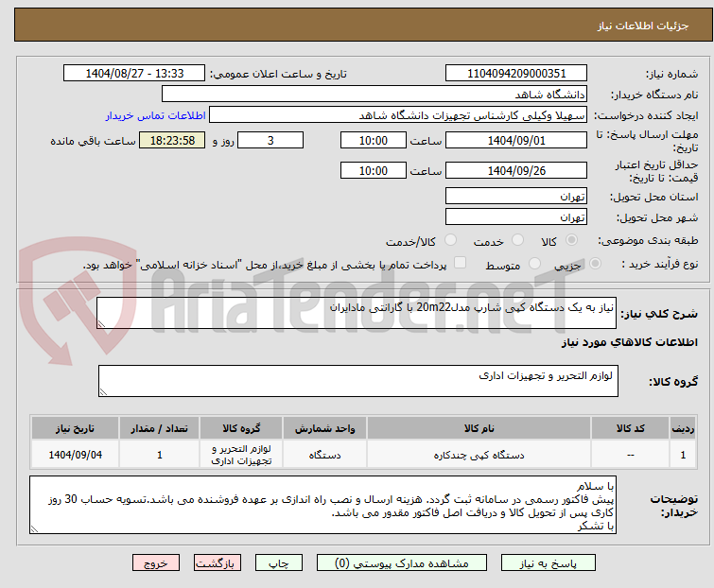Select the متوسط purchase type radio

coord(534,264)
